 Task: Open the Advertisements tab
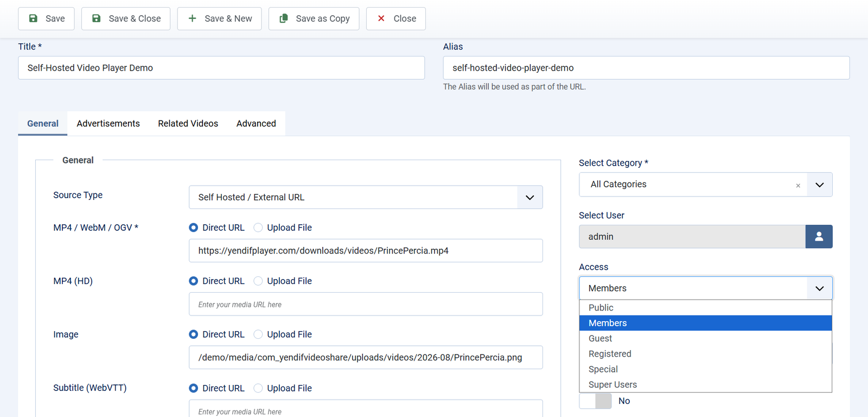click(108, 124)
